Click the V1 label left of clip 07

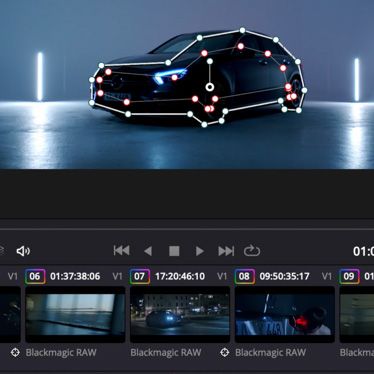[x=117, y=276]
